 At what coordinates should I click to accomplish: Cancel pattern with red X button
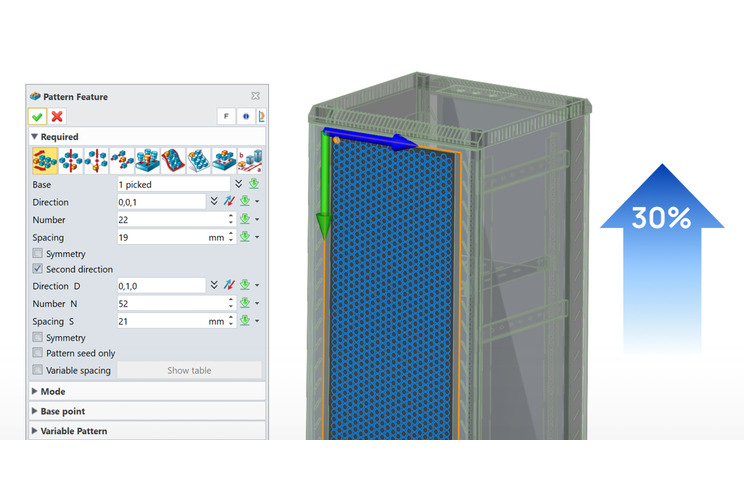(x=57, y=116)
